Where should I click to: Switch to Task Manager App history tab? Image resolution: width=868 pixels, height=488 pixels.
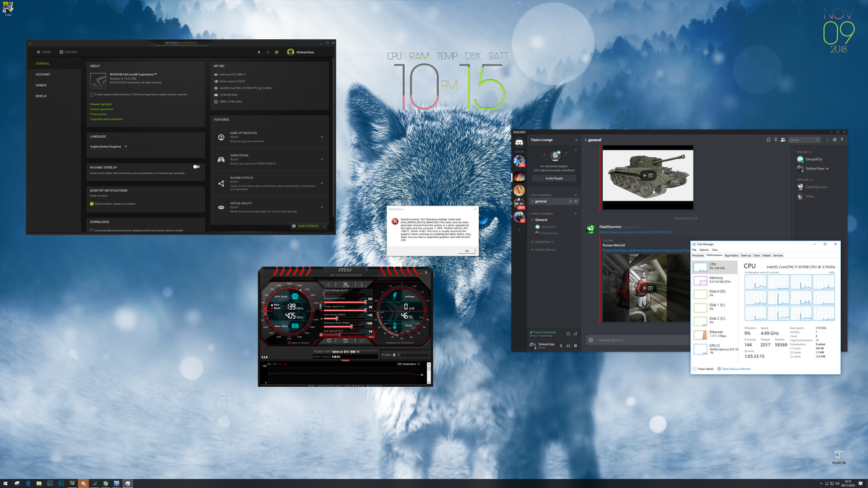coord(732,256)
